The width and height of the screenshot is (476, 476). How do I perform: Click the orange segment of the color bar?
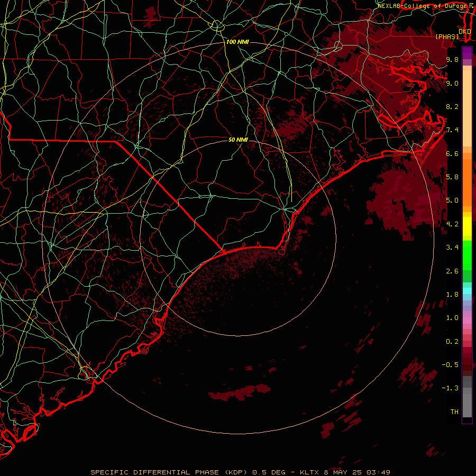(x=467, y=182)
